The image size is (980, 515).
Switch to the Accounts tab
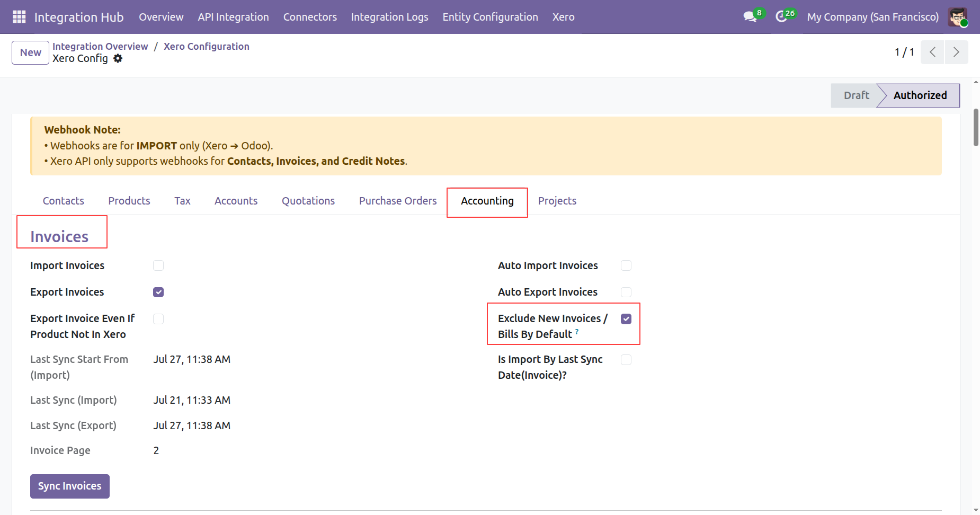[x=236, y=201]
